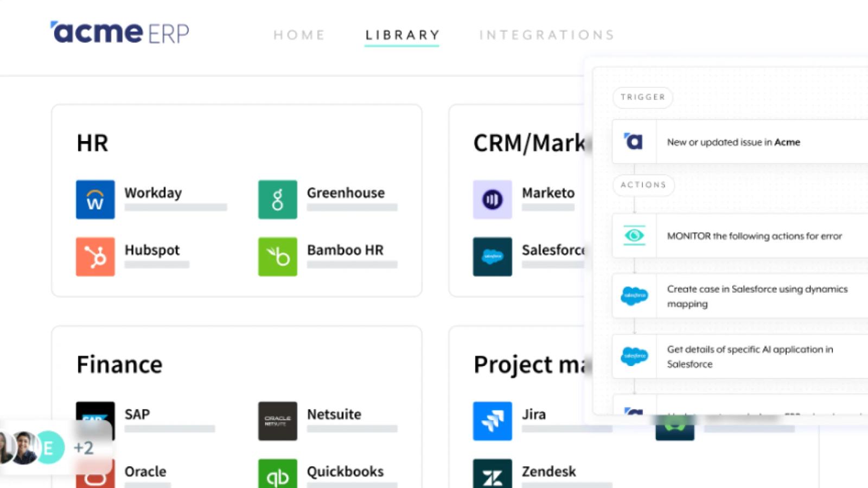Click the Netsuite label

pos(334,414)
